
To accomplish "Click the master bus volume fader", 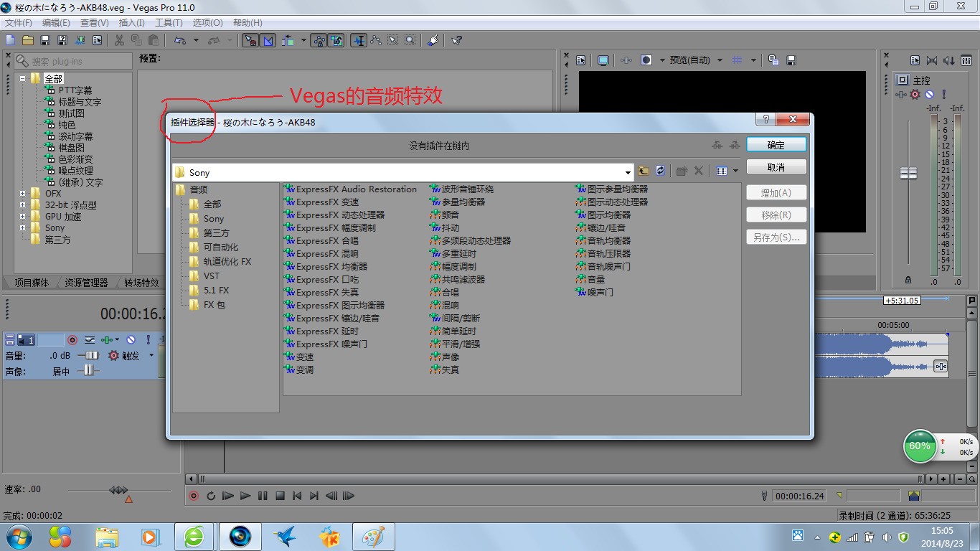I will click(909, 173).
